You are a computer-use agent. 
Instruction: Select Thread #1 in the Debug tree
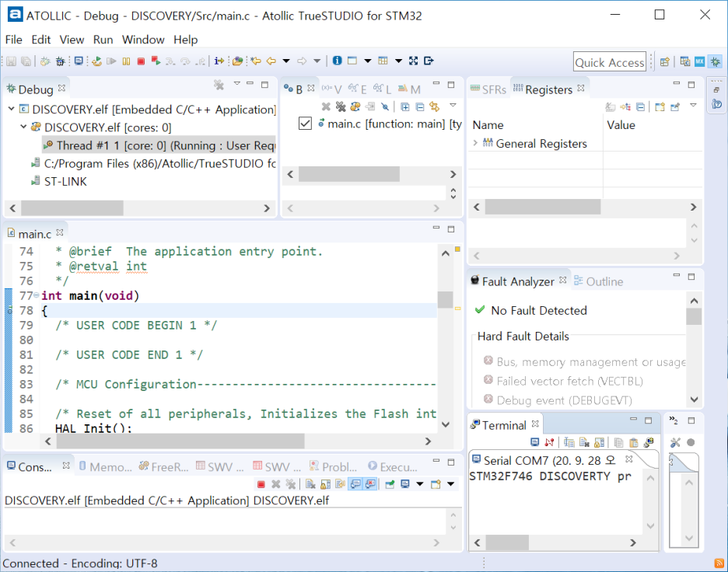[x=159, y=145]
